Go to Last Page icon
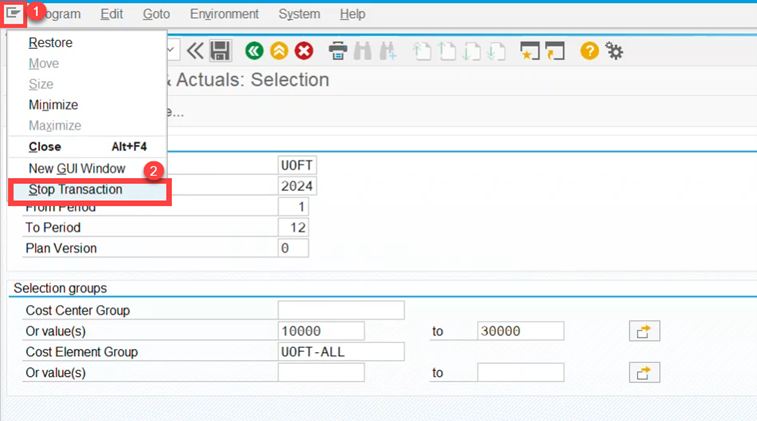The height and width of the screenshot is (421, 757). point(496,51)
